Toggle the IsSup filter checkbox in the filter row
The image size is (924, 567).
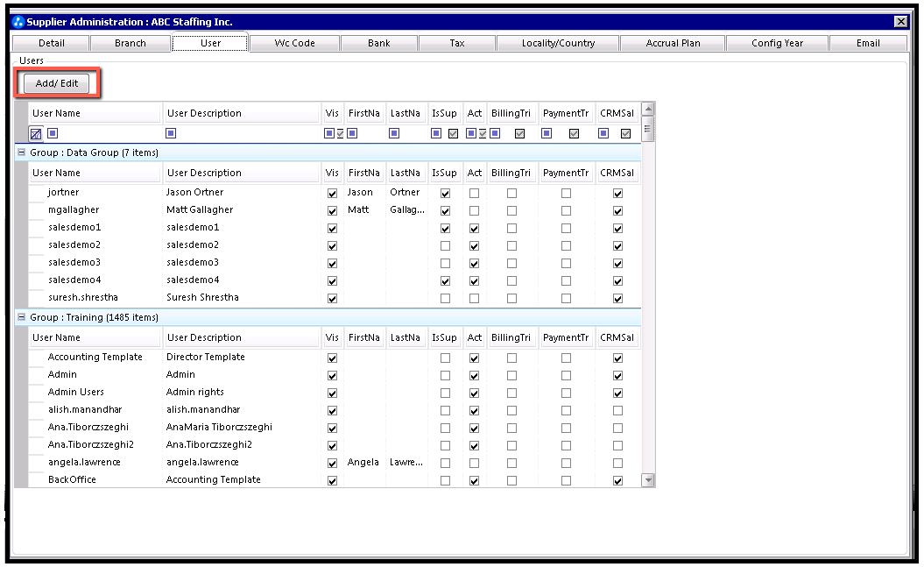[x=453, y=134]
